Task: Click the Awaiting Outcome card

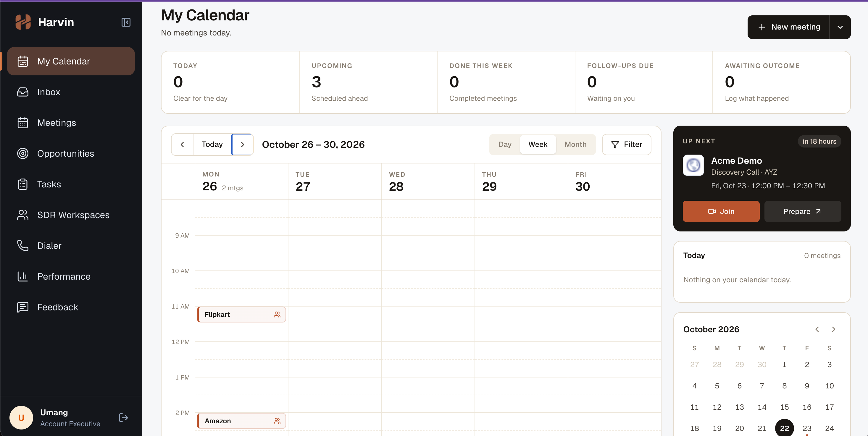Action: pyautogui.click(x=782, y=82)
